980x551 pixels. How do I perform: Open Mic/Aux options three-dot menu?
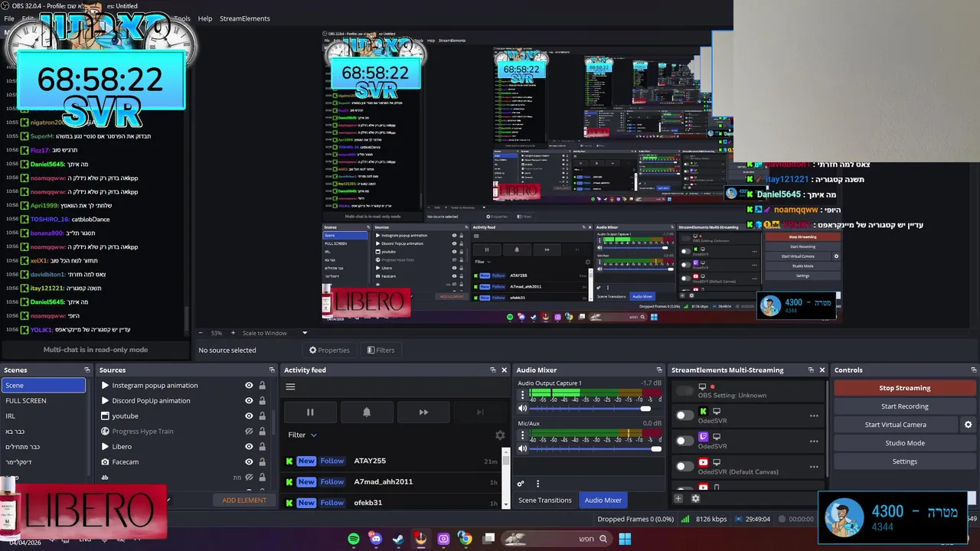tap(523, 435)
